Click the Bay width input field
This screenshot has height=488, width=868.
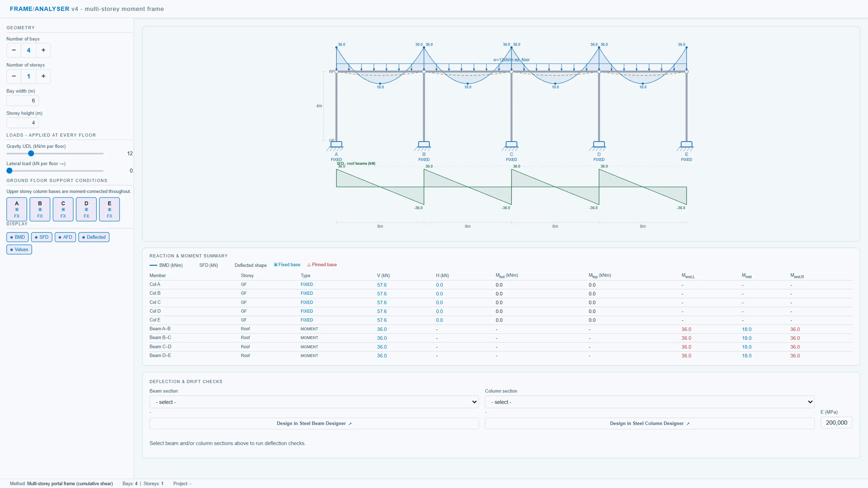point(23,101)
